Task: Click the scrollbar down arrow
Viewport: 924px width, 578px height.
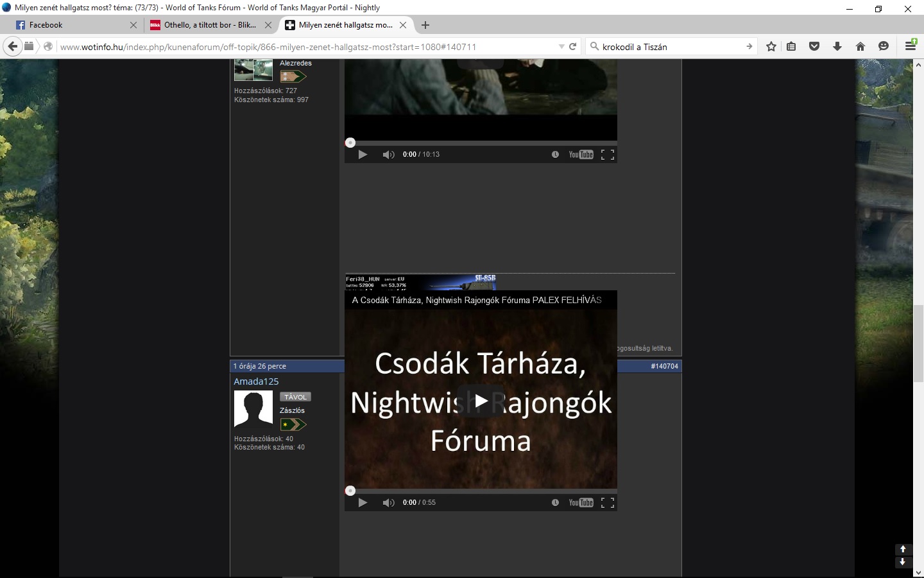Action: coord(919,573)
